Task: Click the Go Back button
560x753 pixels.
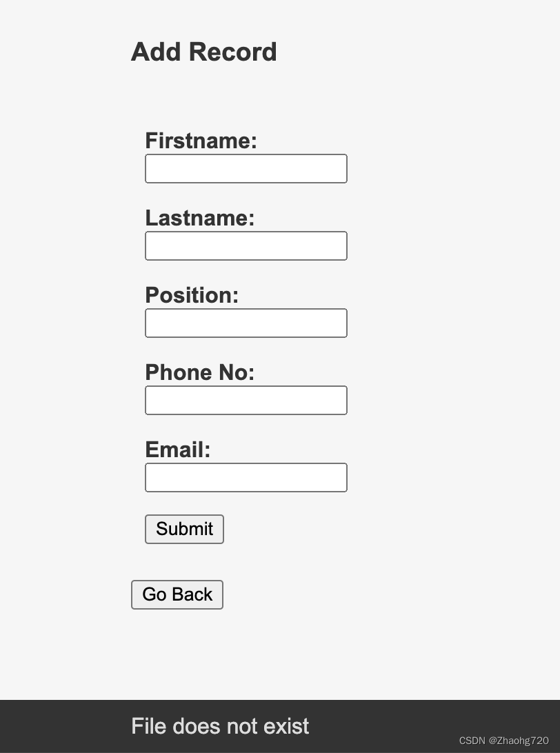Action: point(177,594)
